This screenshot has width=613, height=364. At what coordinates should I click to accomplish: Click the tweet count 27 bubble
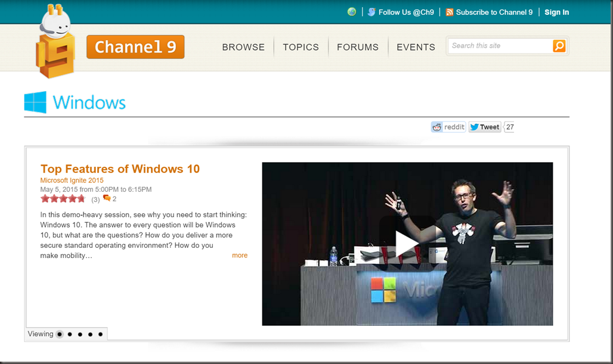pyautogui.click(x=509, y=127)
